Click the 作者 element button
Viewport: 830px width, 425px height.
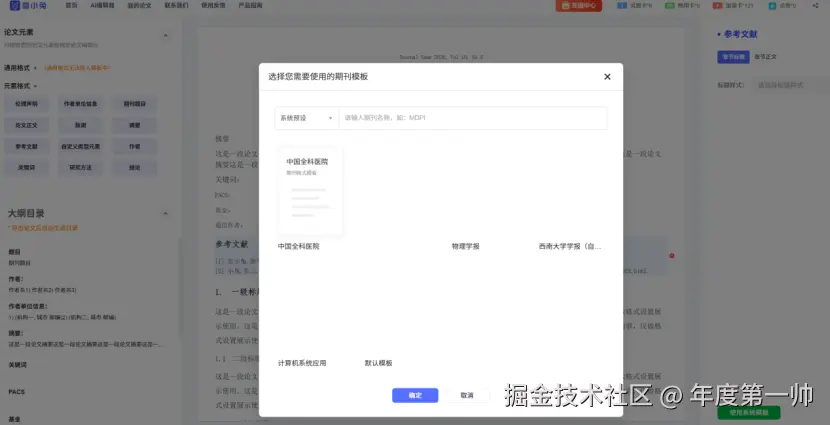pos(134,147)
